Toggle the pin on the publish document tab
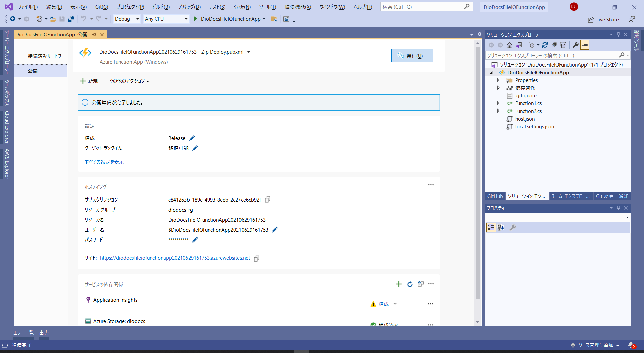This screenshot has width=644, height=353. (x=94, y=34)
